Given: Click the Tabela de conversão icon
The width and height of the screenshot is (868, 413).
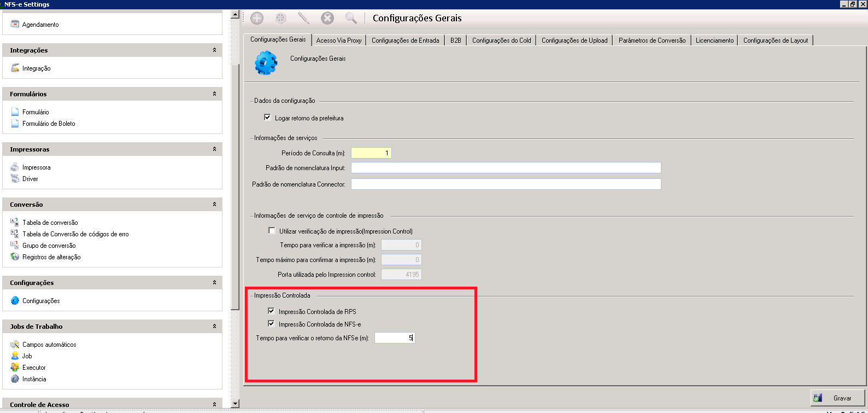Looking at the screenshot, I should 15,222.
